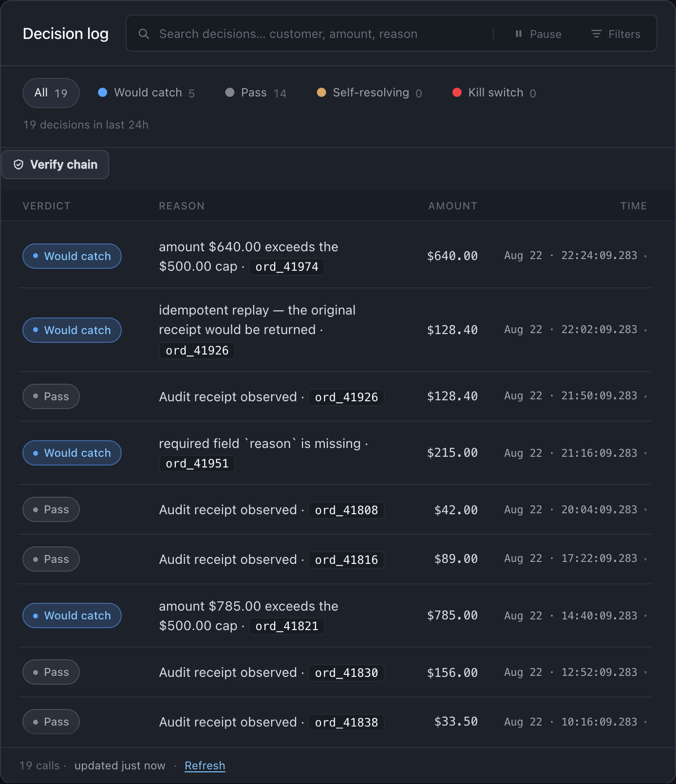Click the $640.00 amount

[452, 256]
